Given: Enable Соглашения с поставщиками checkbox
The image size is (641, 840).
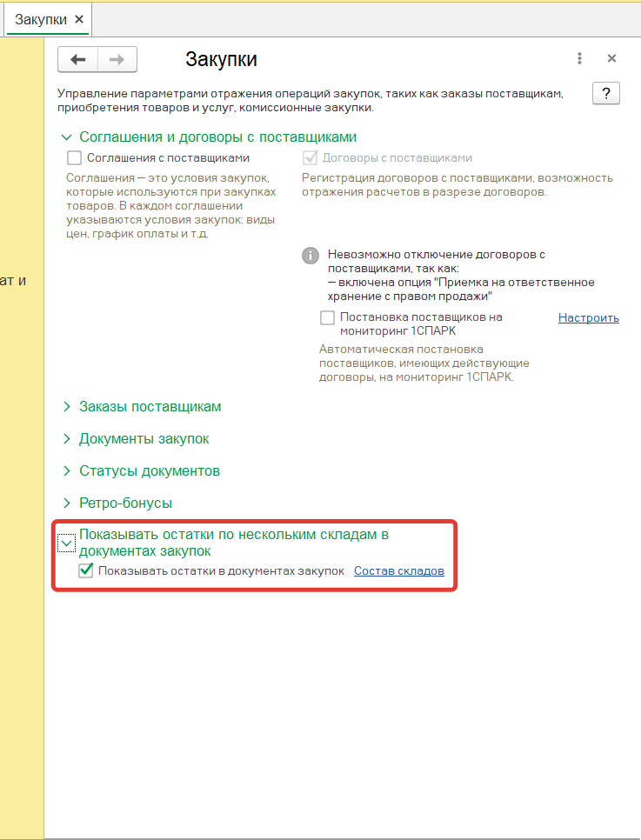Looking at the screenshot, I should pos(74,158).
